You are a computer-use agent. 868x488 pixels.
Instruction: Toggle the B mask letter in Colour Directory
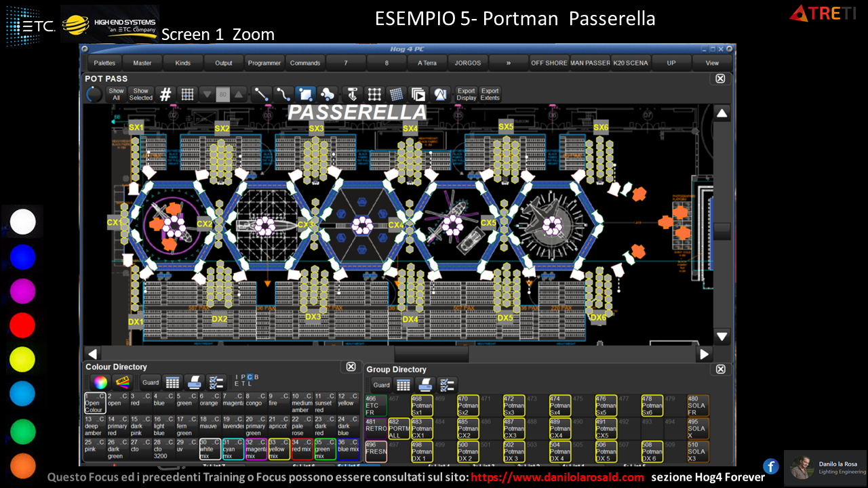click(x=256, y=377)
